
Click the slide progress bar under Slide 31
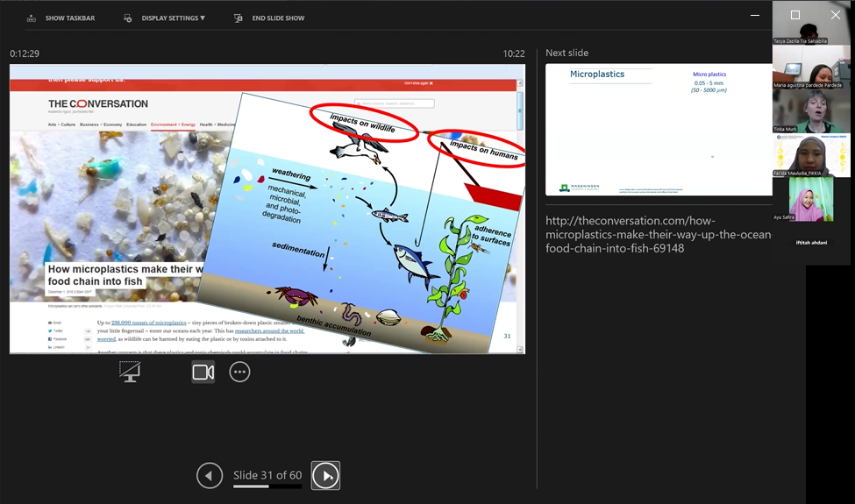pos(267,486)
